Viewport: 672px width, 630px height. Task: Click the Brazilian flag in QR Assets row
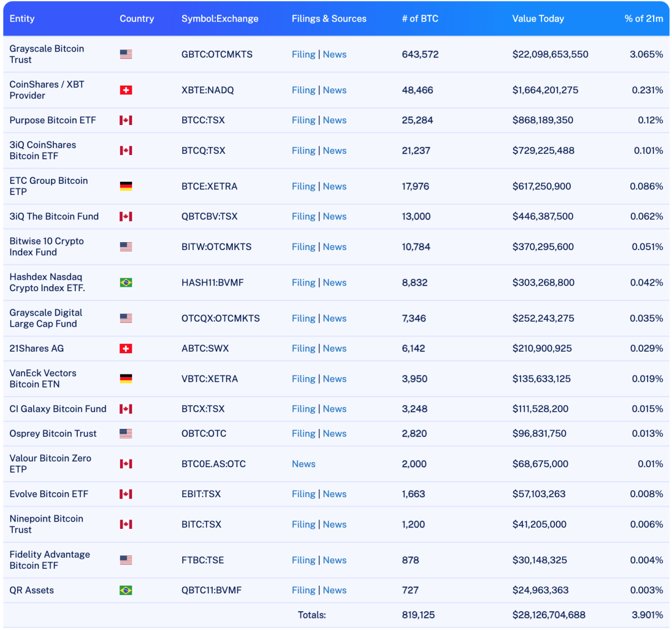126,591
